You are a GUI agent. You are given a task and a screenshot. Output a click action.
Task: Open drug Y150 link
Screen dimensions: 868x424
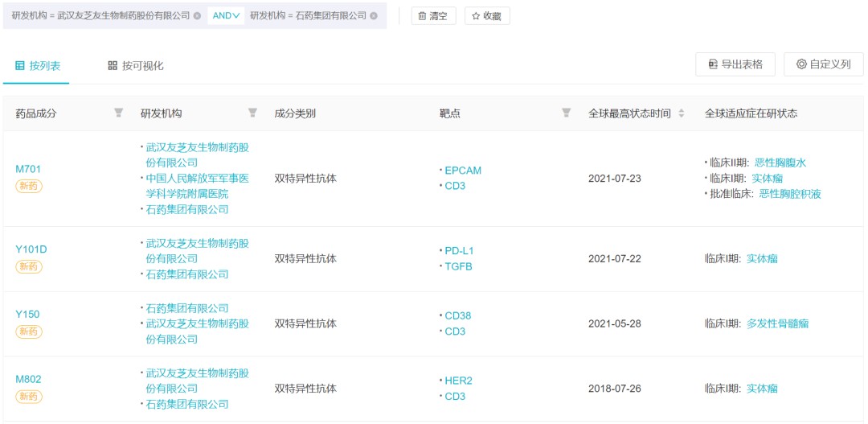coord(27,315)
